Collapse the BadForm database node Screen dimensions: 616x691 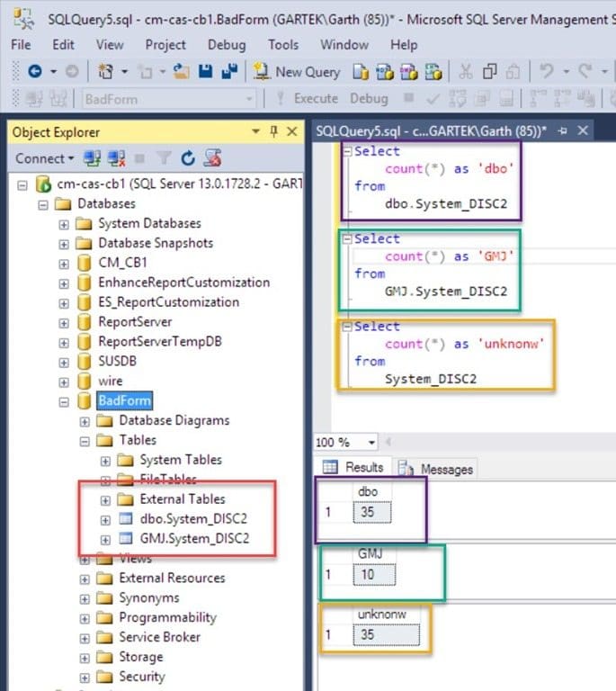coord(64,402)
